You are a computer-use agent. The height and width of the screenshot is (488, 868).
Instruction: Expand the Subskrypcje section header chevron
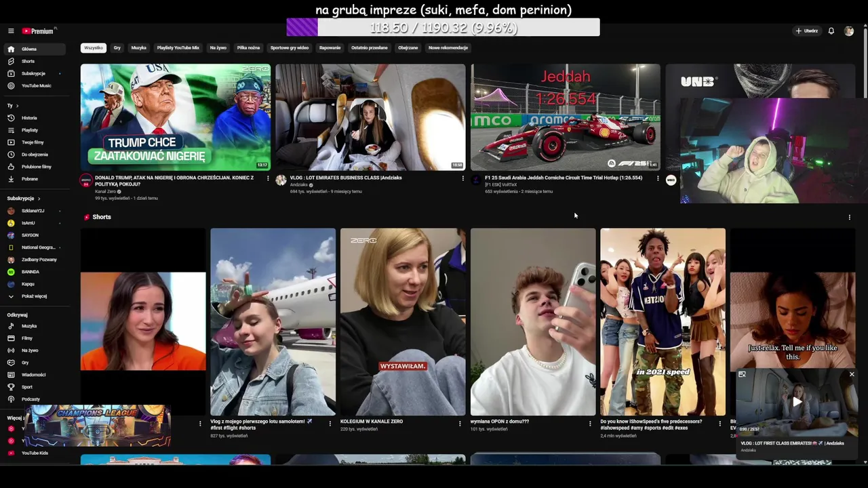click(39, 199)
